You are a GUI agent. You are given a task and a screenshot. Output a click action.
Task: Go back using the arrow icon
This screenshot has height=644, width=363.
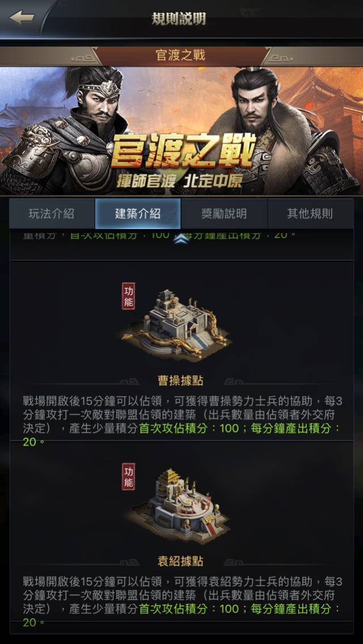pos(22,18)
